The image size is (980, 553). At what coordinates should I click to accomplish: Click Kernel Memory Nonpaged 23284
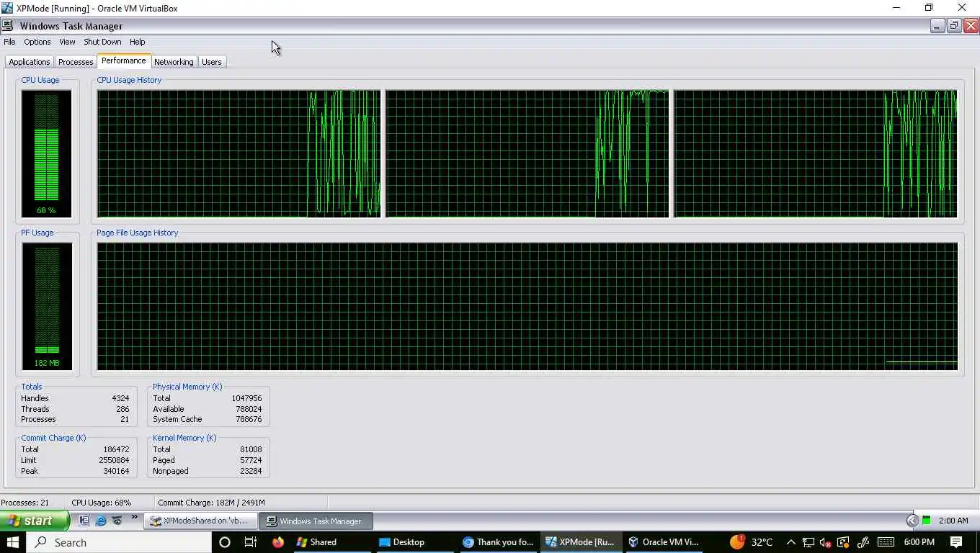tap(251, 471)
